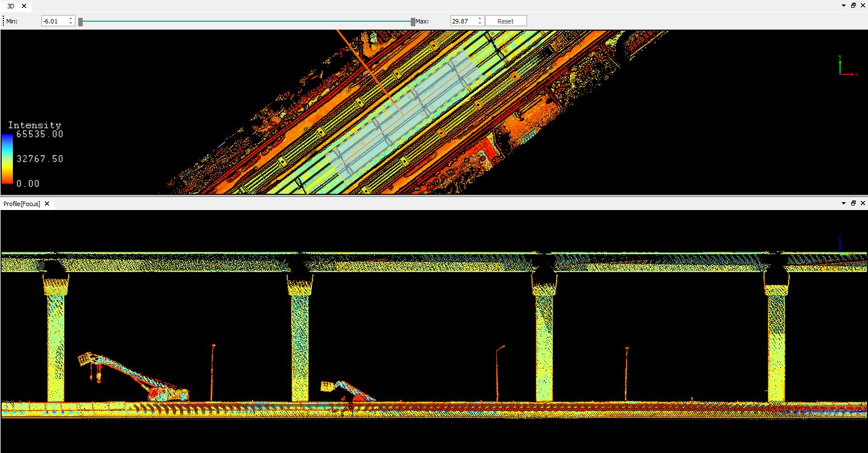This screenshot has height=453, width=868.
Task: Click the toolbar drag handle beside Min
Action: [x=3, y=21]
